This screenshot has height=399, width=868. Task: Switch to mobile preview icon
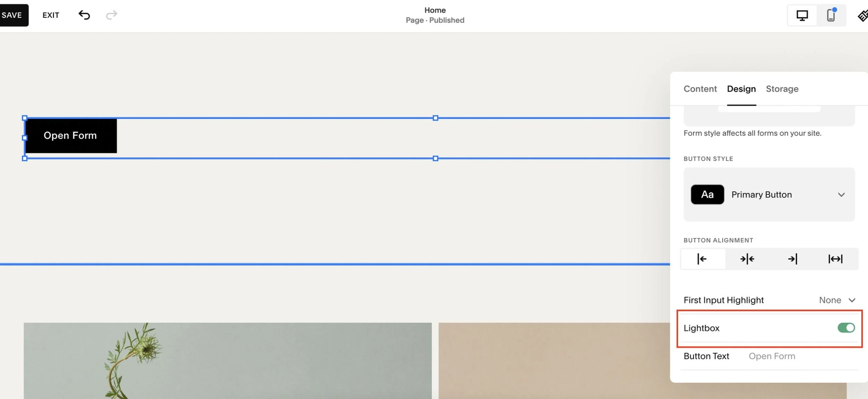tap(831, 15)
